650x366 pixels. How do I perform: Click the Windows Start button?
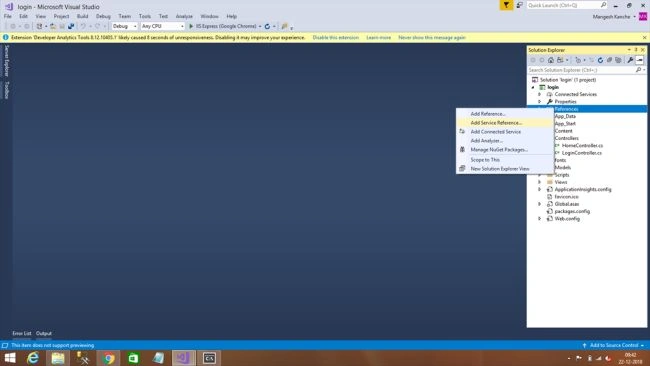pos(10,358)
